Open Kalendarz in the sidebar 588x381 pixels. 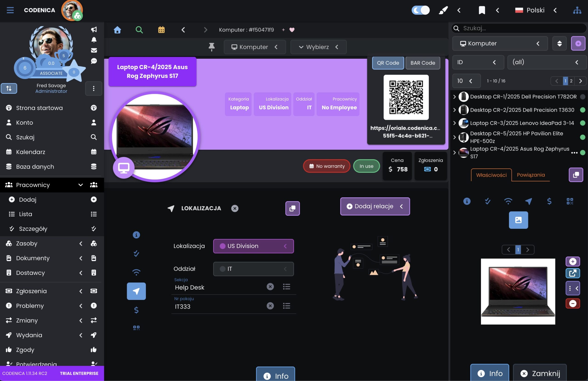tap(31, 152)
